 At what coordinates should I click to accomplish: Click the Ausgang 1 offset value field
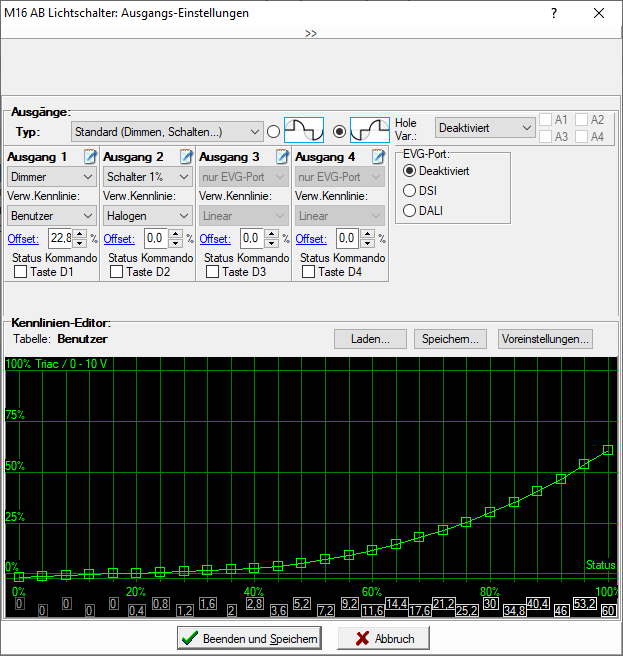(x=60, y=238)
